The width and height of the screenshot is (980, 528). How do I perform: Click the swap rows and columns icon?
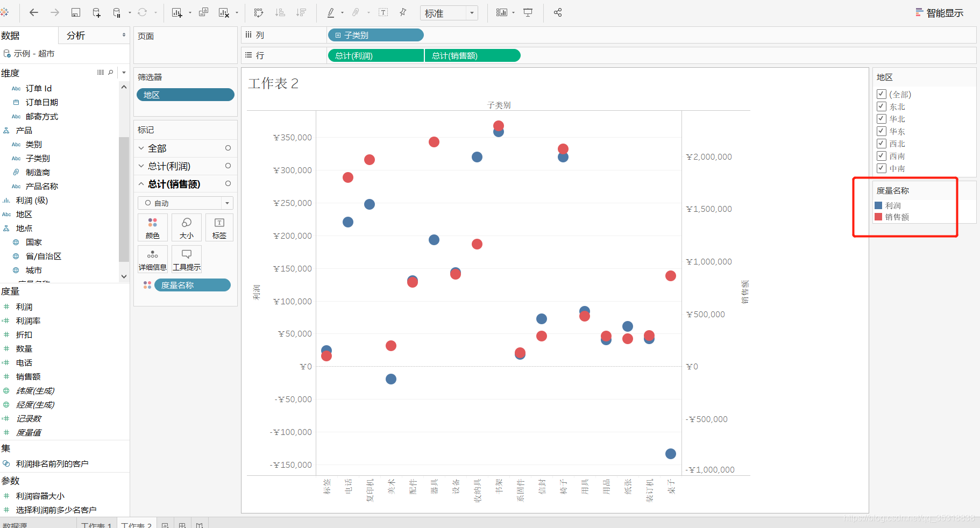click(259, 12)
